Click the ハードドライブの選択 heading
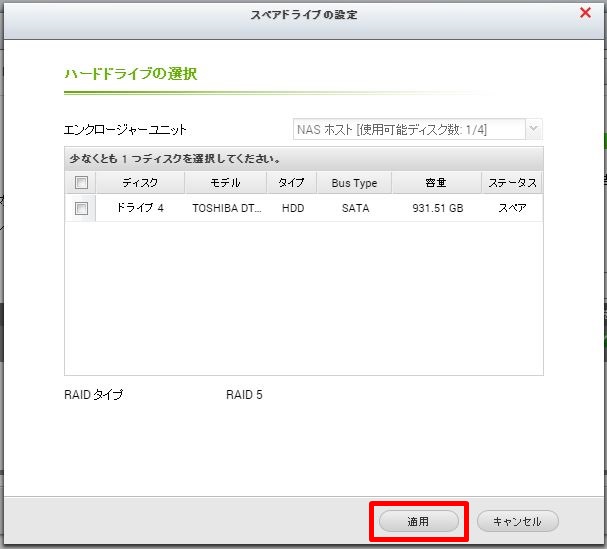Image resolution: width=607 pixels, height=549 pixels. pos(131,74)
